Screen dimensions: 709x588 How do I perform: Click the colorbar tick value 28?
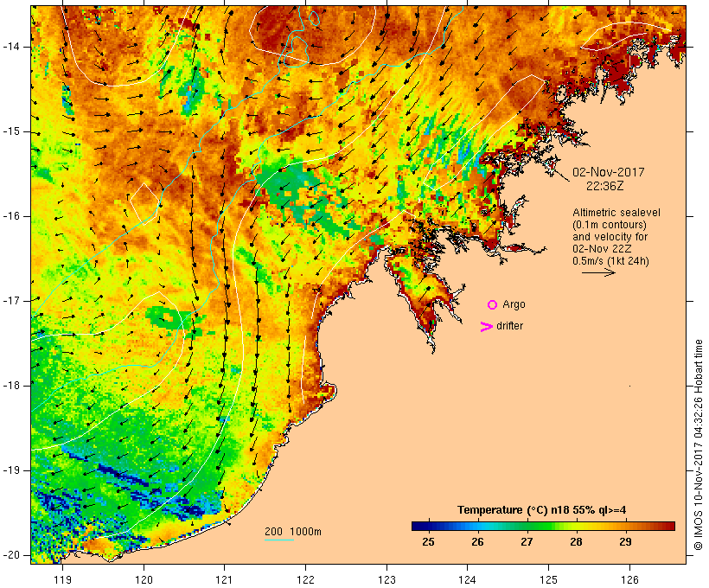point(576,542)
